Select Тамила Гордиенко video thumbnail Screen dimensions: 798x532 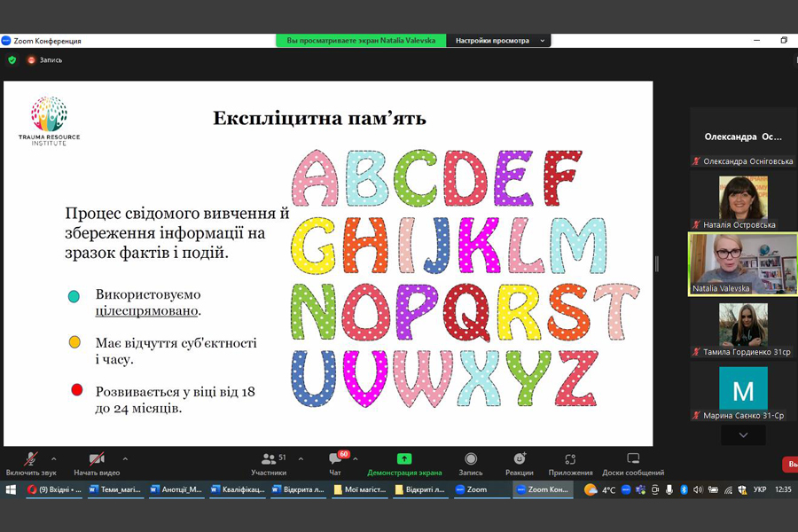click(x=742, y=325)
